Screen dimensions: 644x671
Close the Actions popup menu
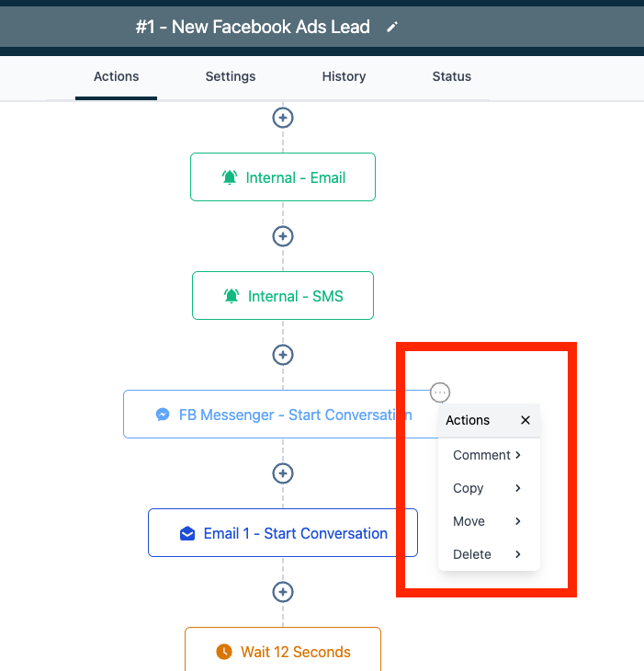(x=525, y=420)
